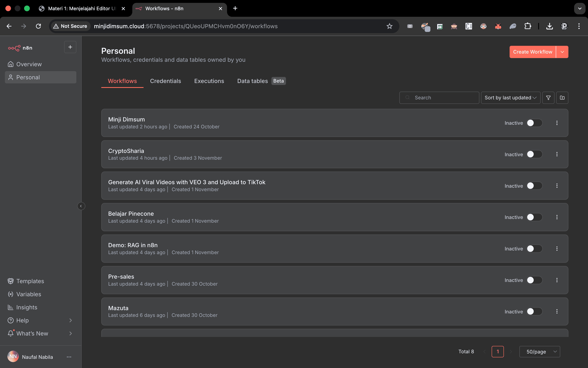Open three-dot menu for Mazuta workflow
Screen dimensions: 588x368
557,312
